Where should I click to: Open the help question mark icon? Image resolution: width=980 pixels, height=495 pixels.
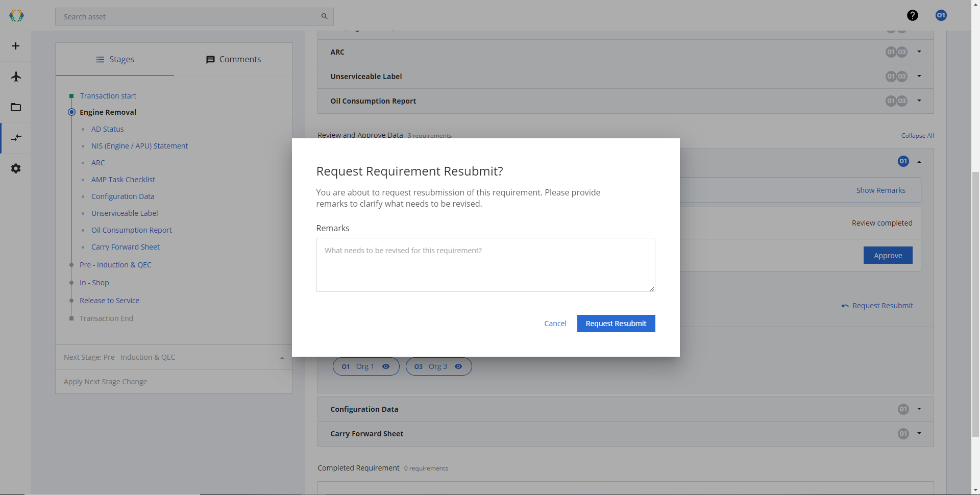pos(913,15)
